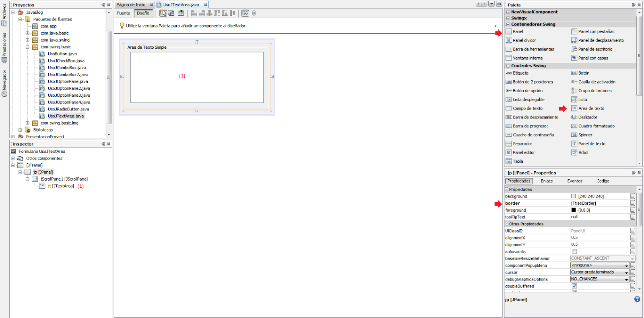Select Lista desplegable component
Viewport: 644px width, 318px height.
click(525, 100)
